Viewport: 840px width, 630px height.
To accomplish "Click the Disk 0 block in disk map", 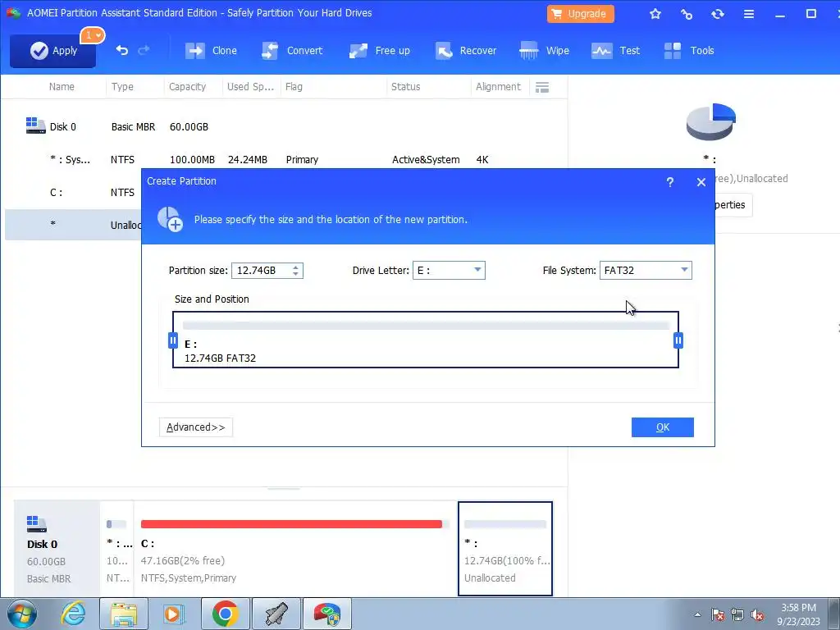I will 57,548.
